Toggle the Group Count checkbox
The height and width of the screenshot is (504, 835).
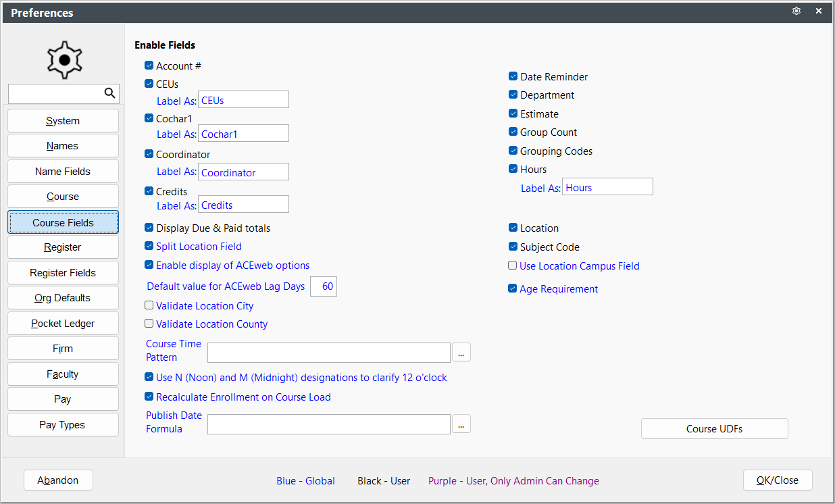click(x=513, y=132)
